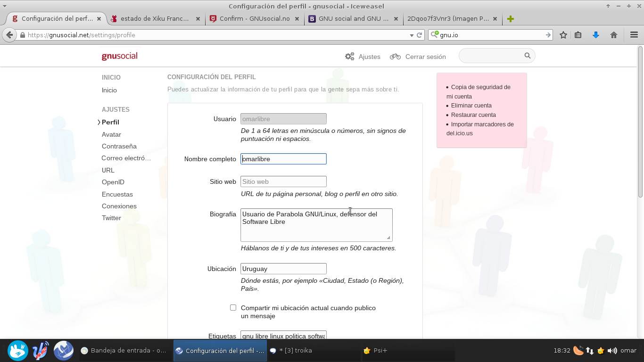Viewport: 644px width, 362px height.
Task: Select Avatar settings in sidebar
Action: [111, 134]
